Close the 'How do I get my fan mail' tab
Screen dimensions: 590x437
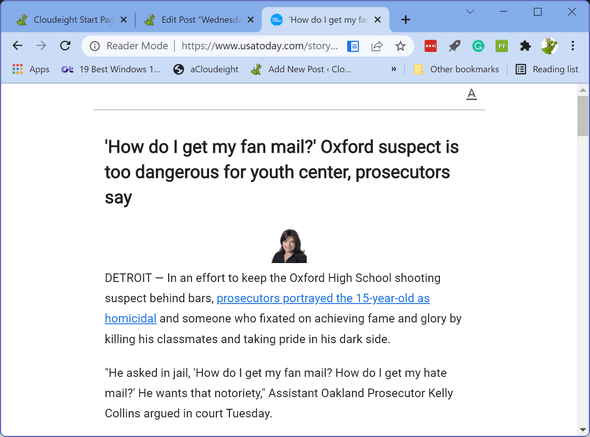click(378, 20)
